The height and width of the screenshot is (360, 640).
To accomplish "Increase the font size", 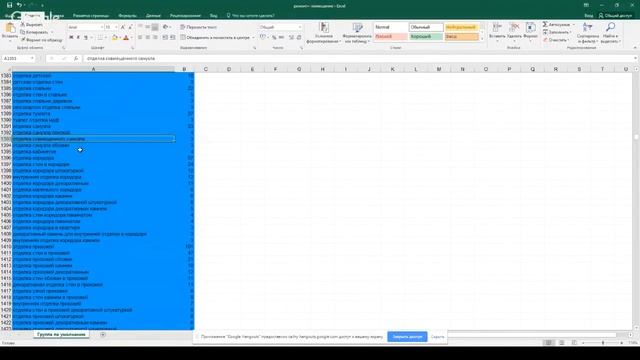I will click(122, 27).
